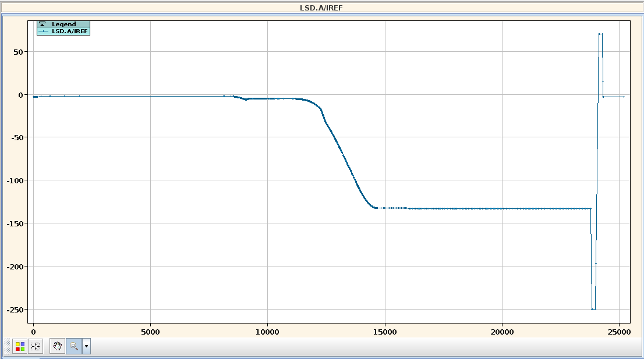Click the 25000 x-axis tick label

pyautogui.click(x=618, y=332)
